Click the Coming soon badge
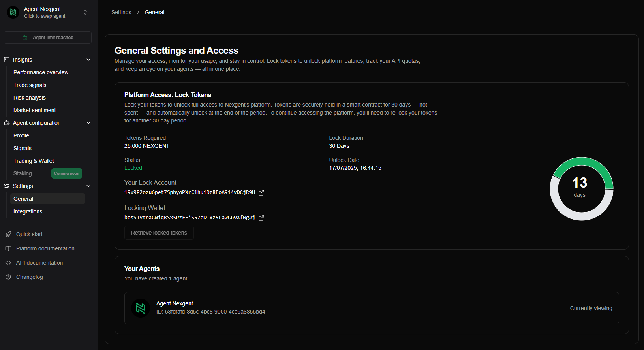 point(67,173)
